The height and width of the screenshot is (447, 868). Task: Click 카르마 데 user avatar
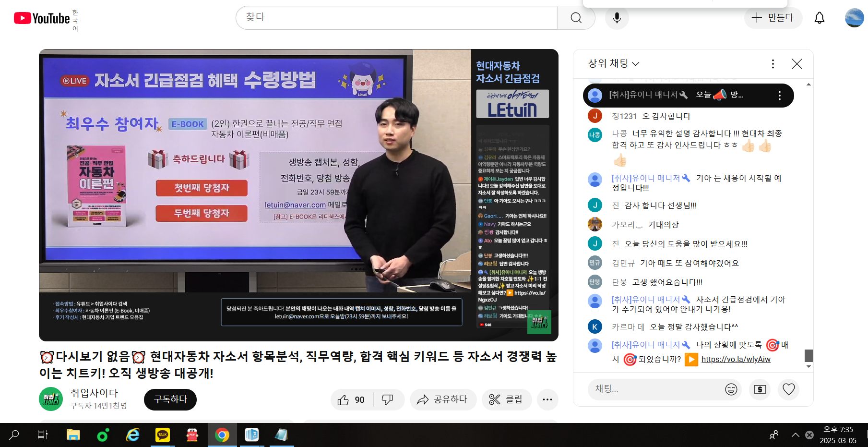tap(595, 326)
